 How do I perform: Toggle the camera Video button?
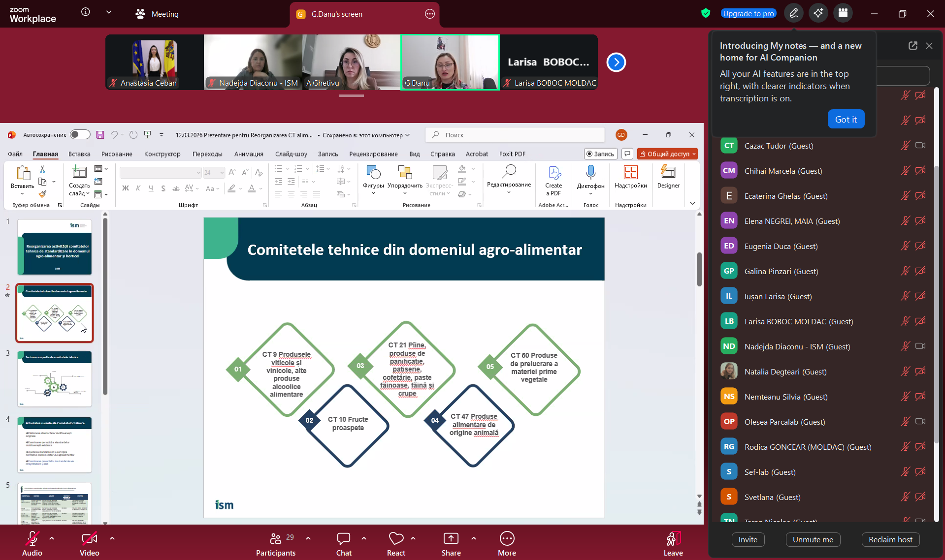click(89, 539)
